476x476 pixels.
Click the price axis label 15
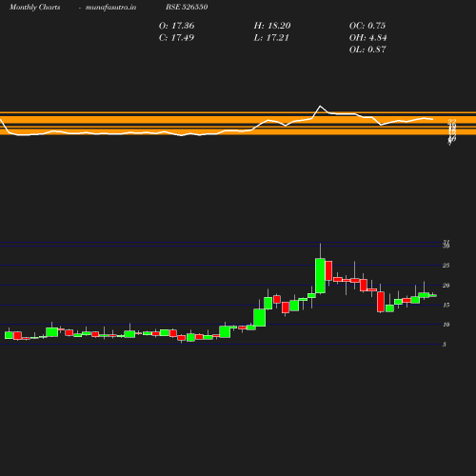446,306
